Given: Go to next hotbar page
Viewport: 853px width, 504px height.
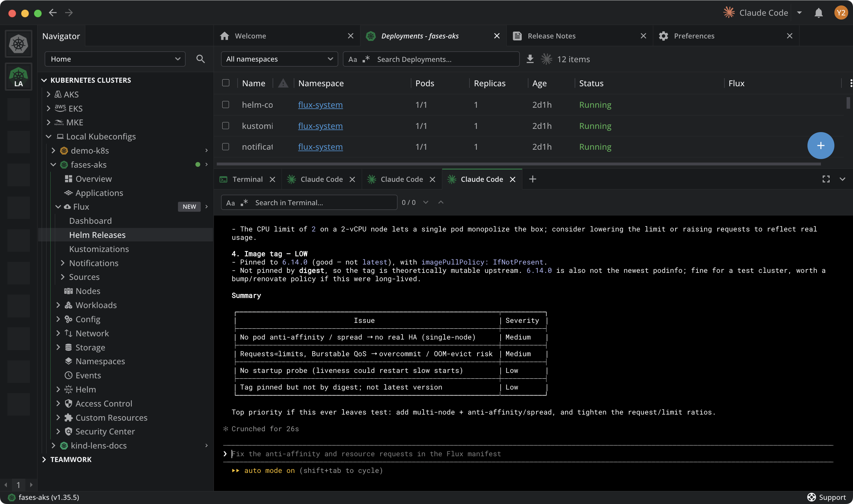Looking at the screenshot, I should pyautogui.click(x=31, y=485).
